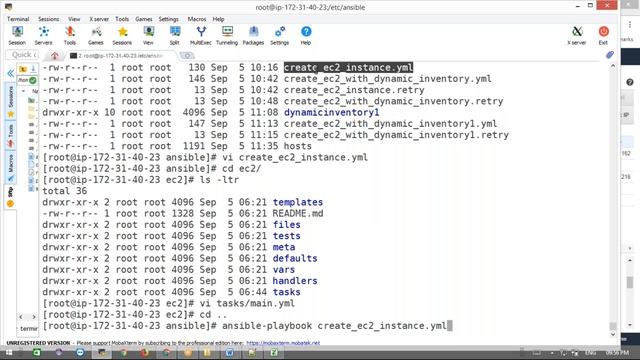Open the three-dot menu in right window

pos(630,25)
